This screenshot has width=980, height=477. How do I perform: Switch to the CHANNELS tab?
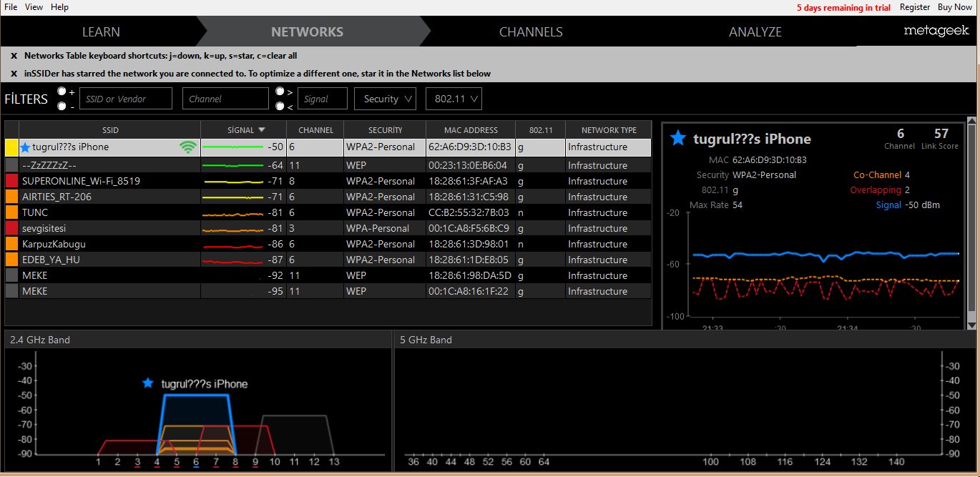click(531, 31)
